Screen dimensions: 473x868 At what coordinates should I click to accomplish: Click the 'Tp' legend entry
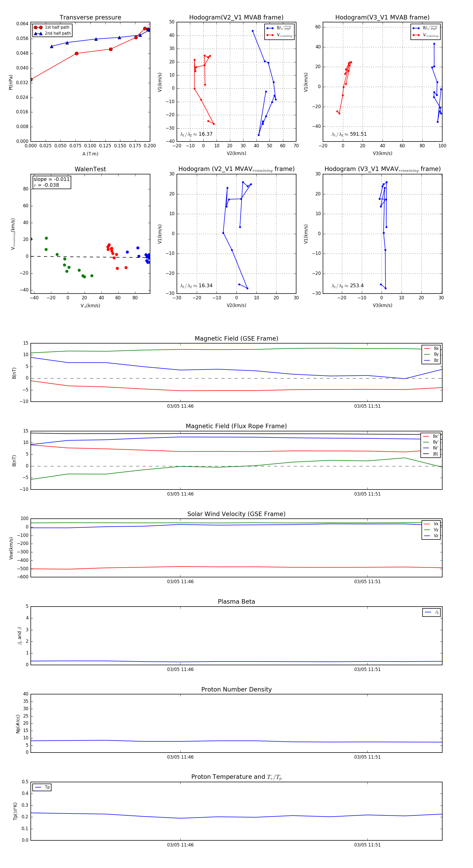coord(42,788)
